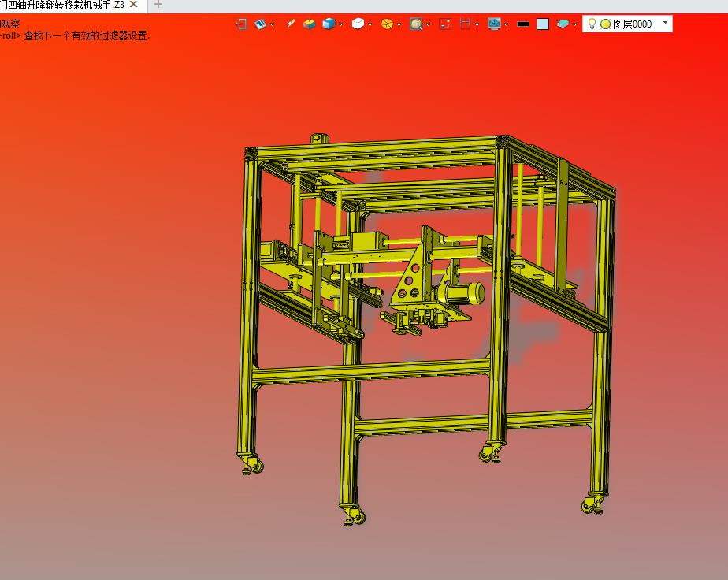Click the orange pie-shaped section icon
The width and height of the screenshot is (728, 580).
click(387, 24)
